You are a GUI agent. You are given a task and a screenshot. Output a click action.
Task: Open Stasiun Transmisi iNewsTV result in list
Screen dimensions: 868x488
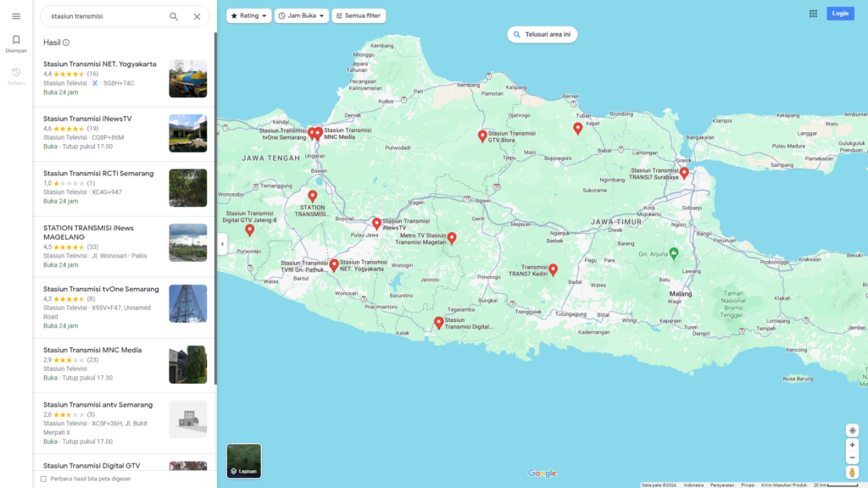point(124,135)
